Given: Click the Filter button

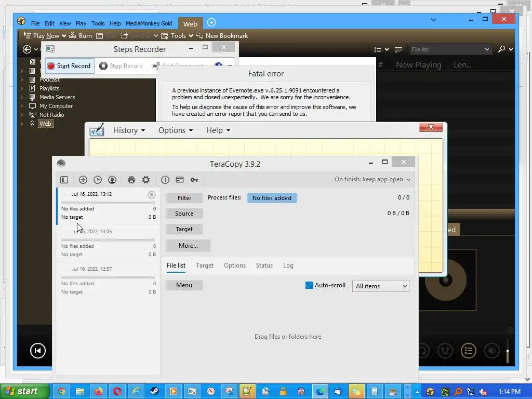Looking at the screenshot, I should 184,198.
